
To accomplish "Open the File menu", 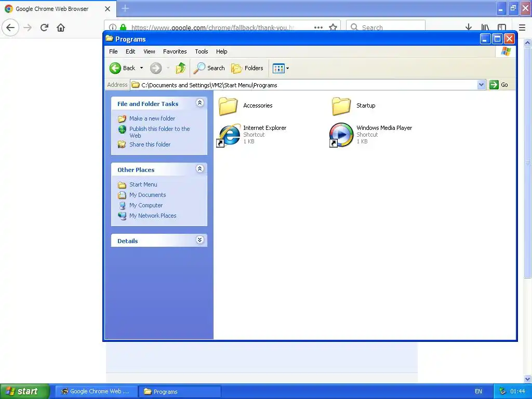I will point(113,51).
